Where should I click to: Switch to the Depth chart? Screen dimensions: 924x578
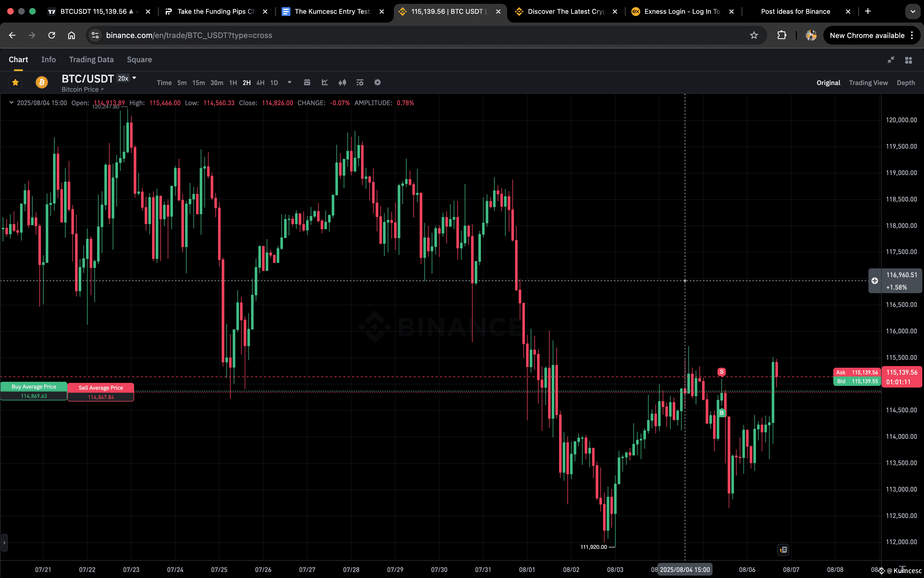tap(906, 83)
